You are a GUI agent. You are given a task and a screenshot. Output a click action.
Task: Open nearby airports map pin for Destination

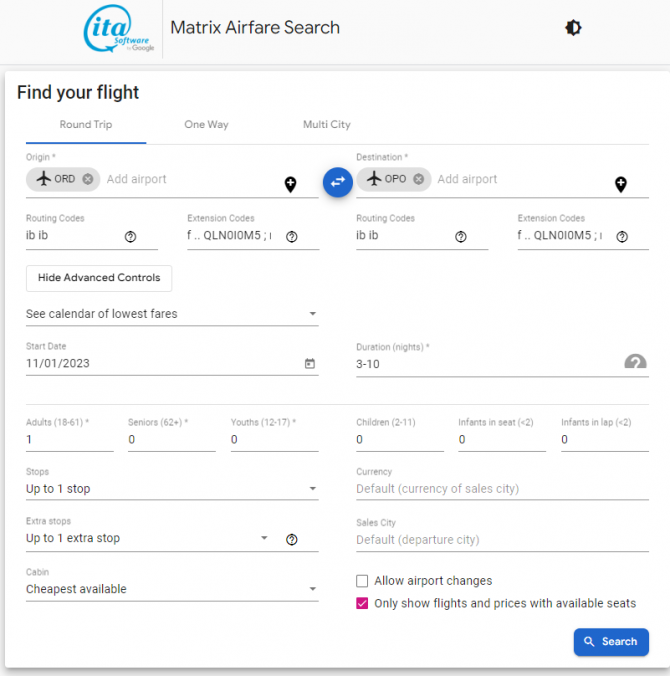(621, 184)
